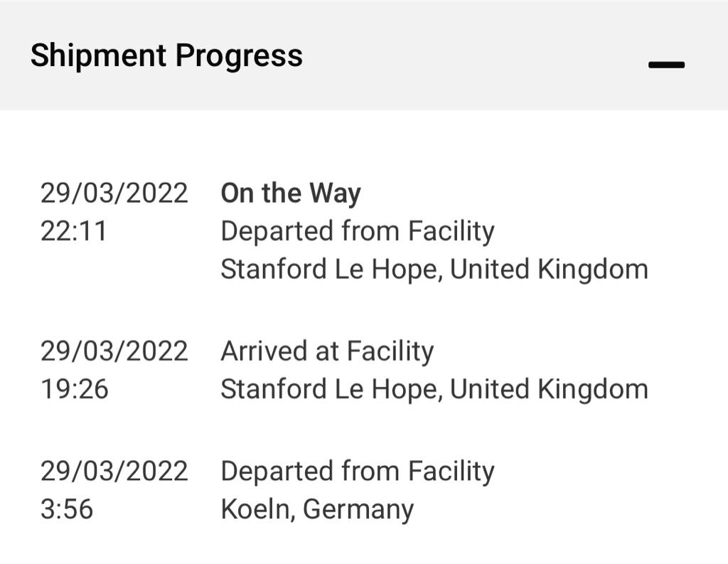728x564 pixels.
Task: Click the 19:26 timestamp
Action: click(x=74, y=389)
